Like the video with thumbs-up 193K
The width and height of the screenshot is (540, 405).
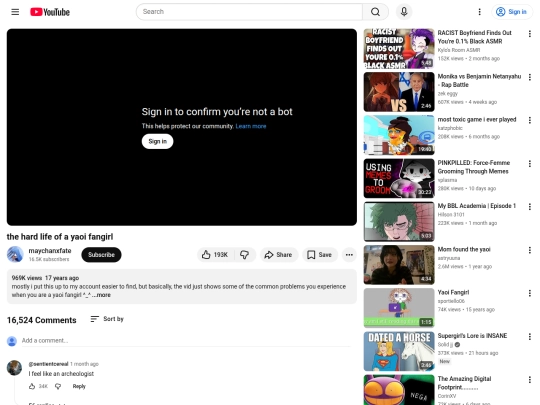[216, 255]
